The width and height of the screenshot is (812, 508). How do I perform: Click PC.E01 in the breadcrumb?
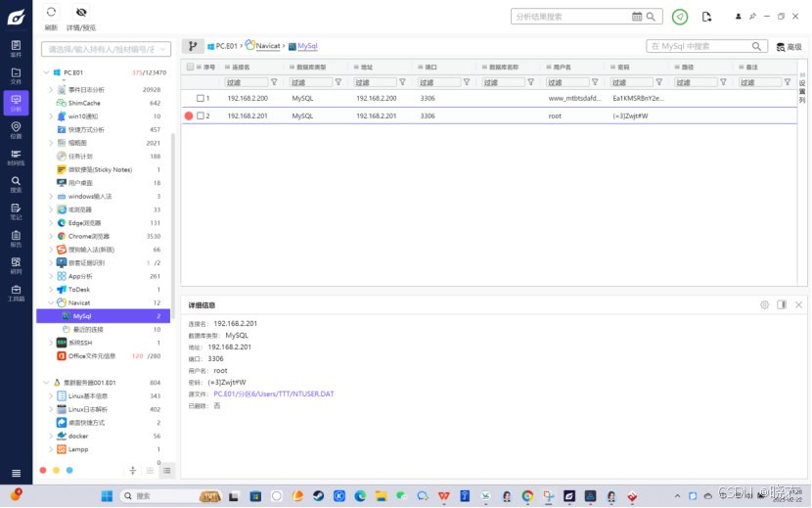(x=222, y=46)
